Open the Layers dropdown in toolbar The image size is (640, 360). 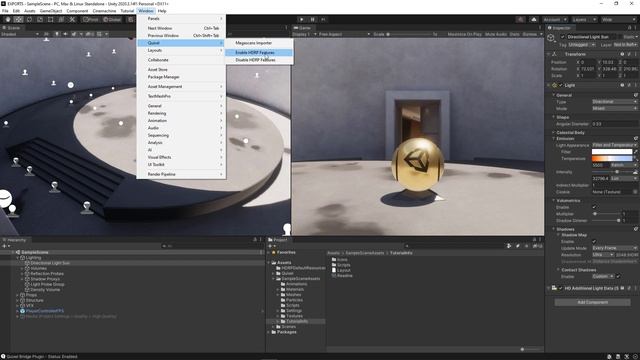pyautogui.click(x=584, y=19)
